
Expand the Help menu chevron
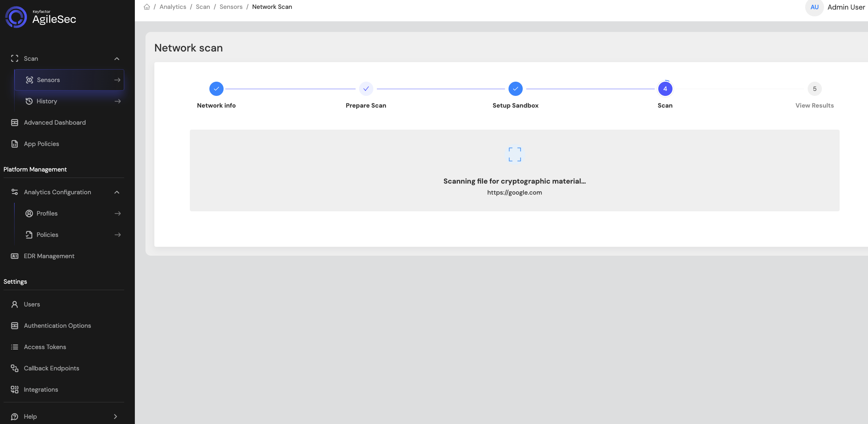point(115,417)
